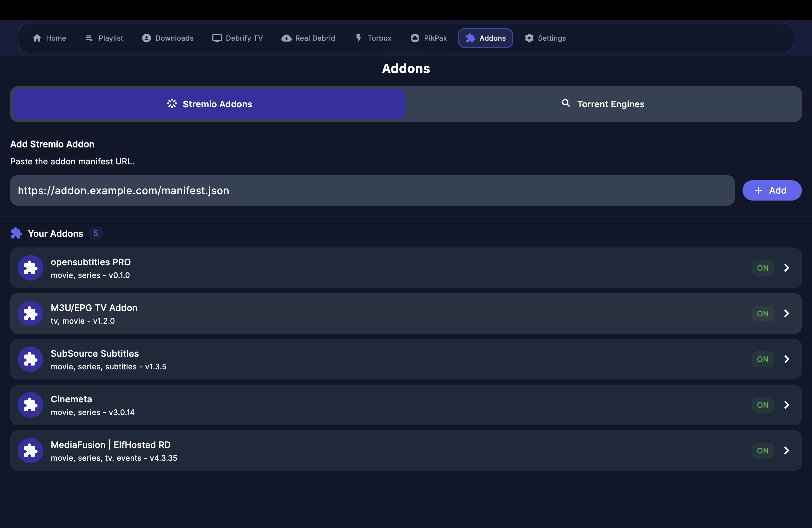Expand details for opensubtitles PRO
This screenshot has height=528, width=812.
pyautogui.click(x=787, y=267)
